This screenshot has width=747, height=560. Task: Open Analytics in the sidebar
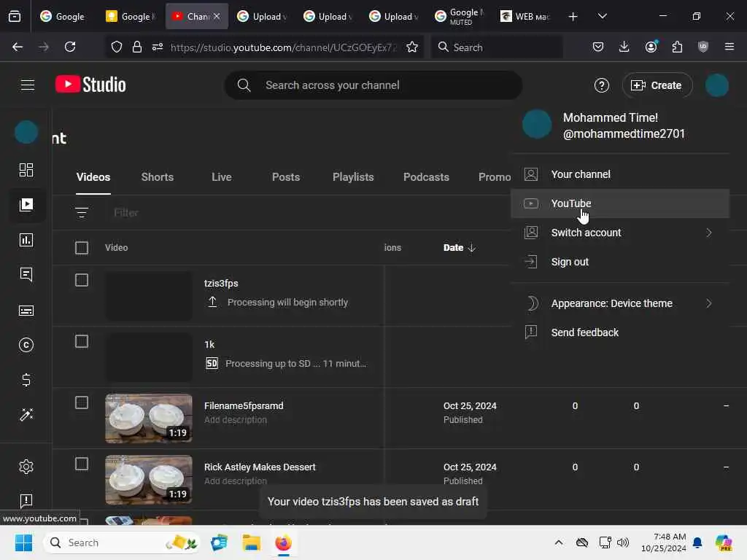click(x=26, y=240)
